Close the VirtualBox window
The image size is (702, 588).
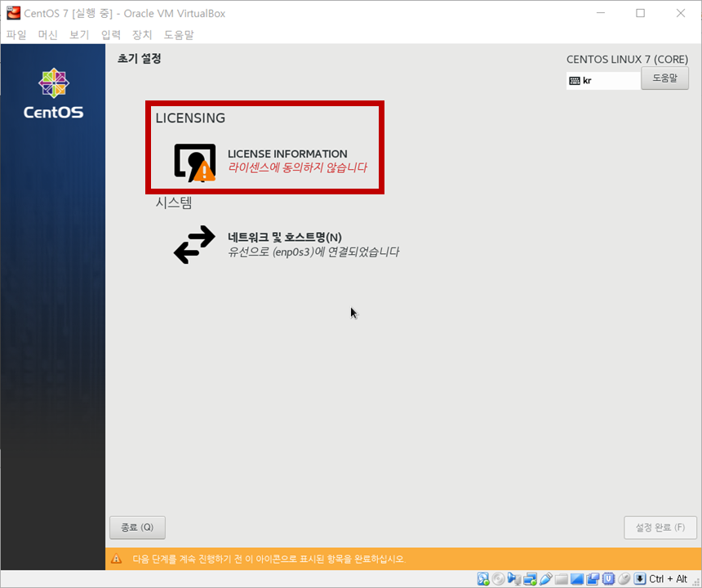[x=681, y=13]
